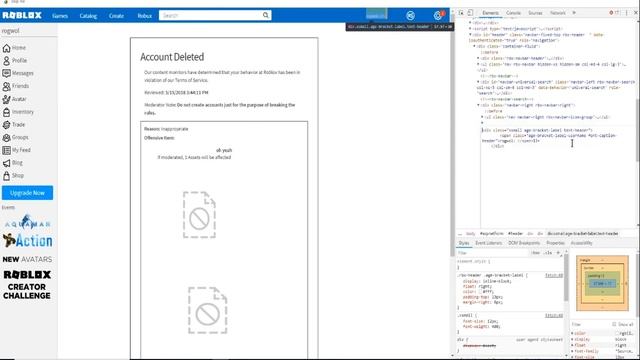Viewport: 640px width, 360px height.
Task: Select the #header breadcrumb in DevTools
Action: tap(515, 234)
